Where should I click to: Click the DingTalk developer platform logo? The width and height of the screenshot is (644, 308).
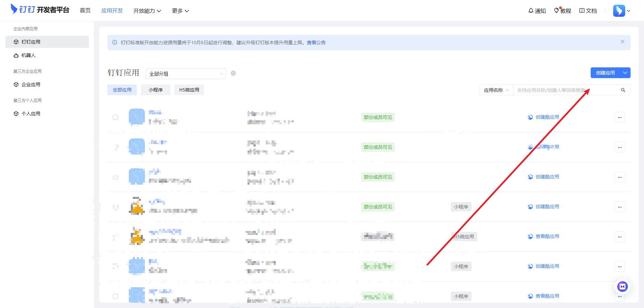(x=40, y=10)
